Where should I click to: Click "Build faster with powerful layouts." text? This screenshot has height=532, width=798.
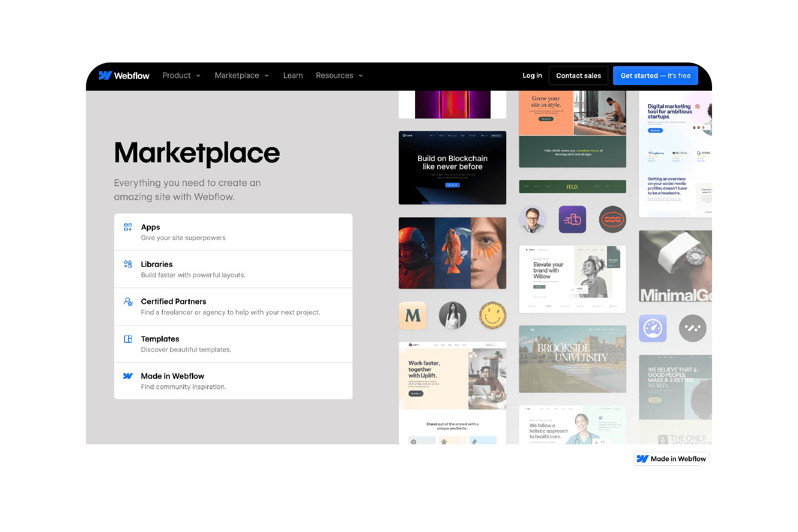[193, 275]
